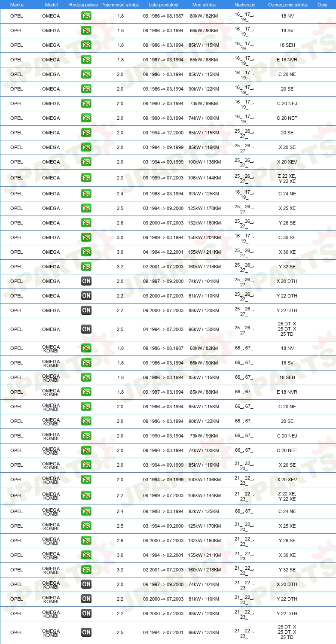Click body code 66_, 67_ in KOMBI C 24 NE row

pyautogui.click(x=244, y=512)
